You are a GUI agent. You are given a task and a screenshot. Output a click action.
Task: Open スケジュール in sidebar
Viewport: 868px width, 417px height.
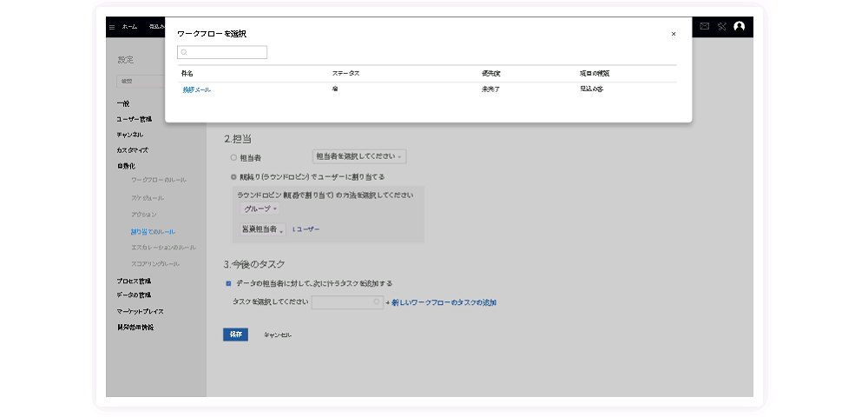coord(148,198)
